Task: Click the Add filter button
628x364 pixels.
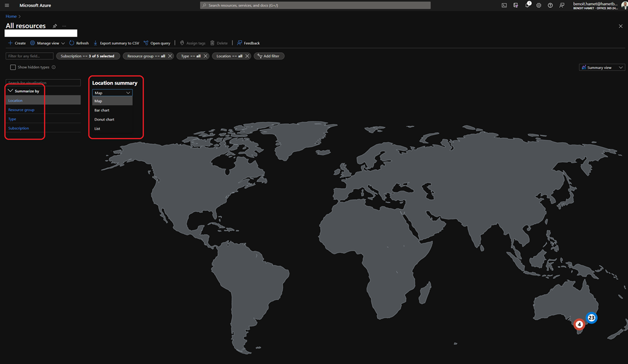Action: pos(269,56)
